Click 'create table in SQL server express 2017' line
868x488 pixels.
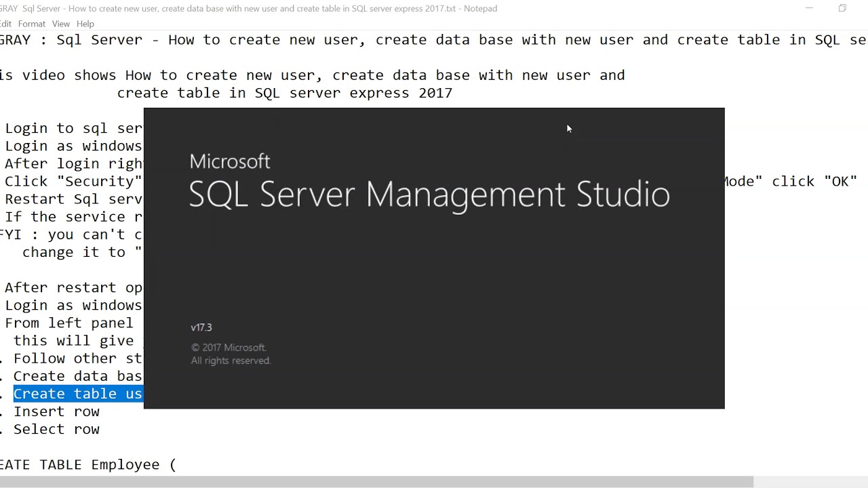click(285, 93)
